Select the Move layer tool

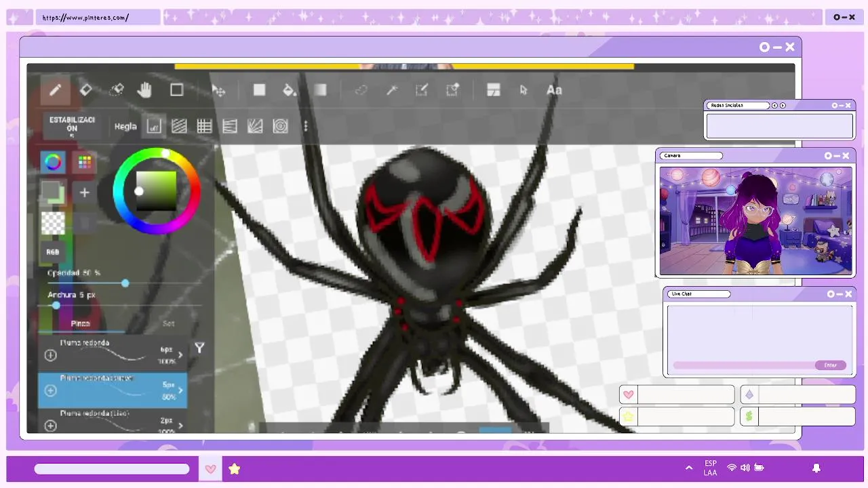[218, 90]
